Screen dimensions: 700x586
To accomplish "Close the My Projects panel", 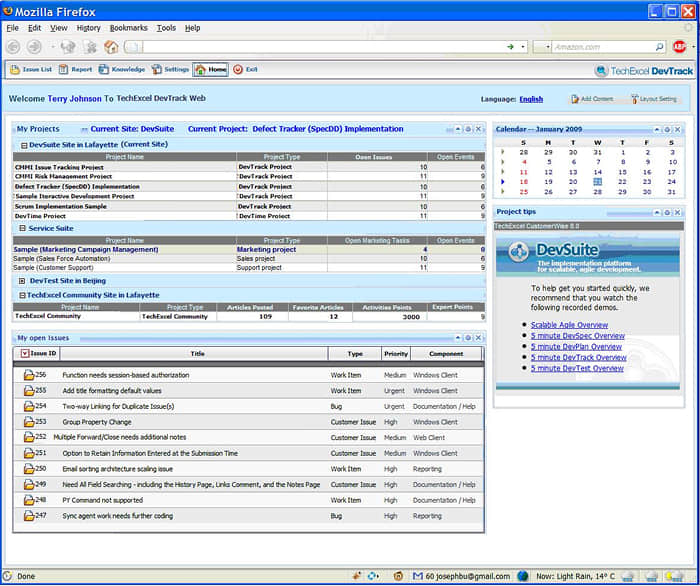I will pos(478,129).
